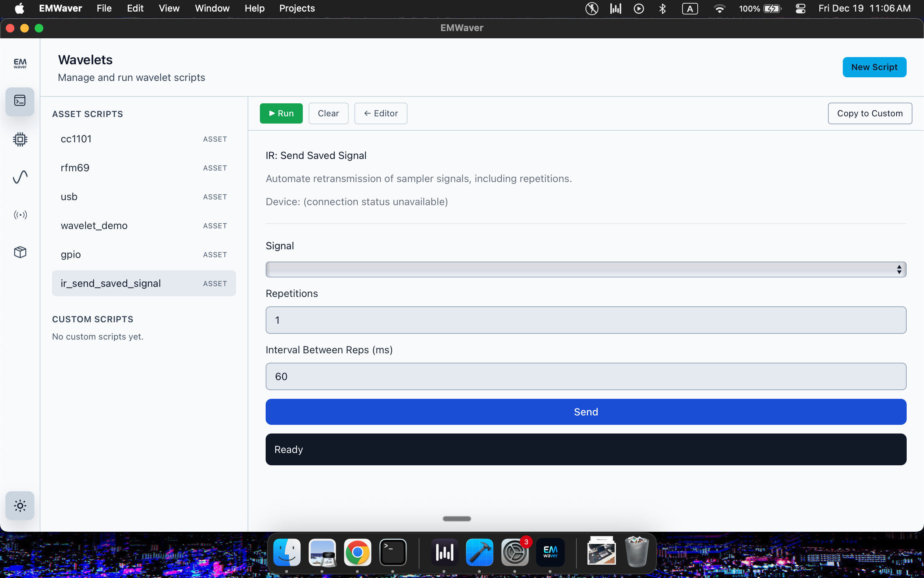Open Control Center in menu bar
The height and width of the screenshot is (578, 924).
click(x=801, y=8)
